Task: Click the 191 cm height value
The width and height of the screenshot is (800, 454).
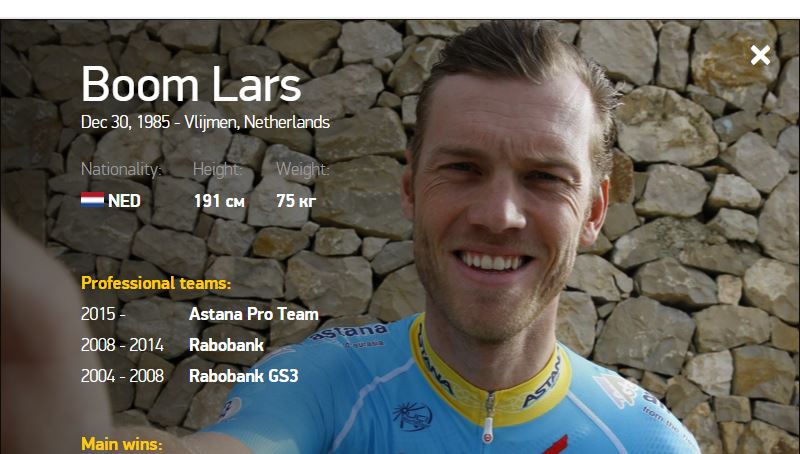Action: 219,201
